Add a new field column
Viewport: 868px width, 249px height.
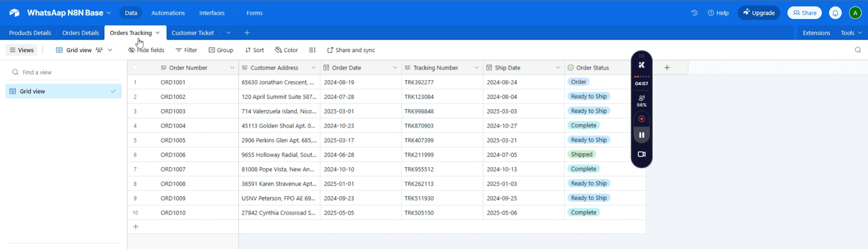[667, 68]
